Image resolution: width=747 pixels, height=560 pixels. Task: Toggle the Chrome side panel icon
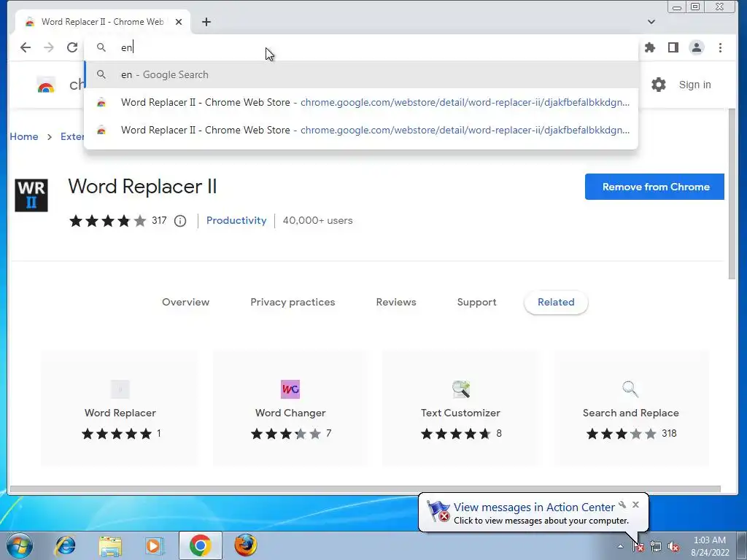pos(673,47)
